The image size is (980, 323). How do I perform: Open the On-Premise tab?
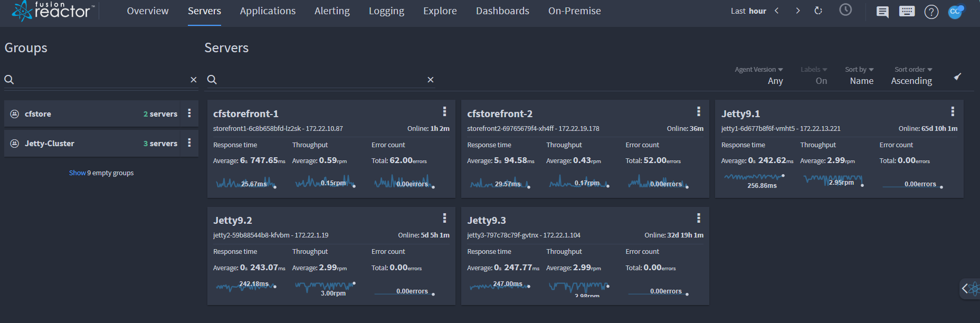(574, 11)
